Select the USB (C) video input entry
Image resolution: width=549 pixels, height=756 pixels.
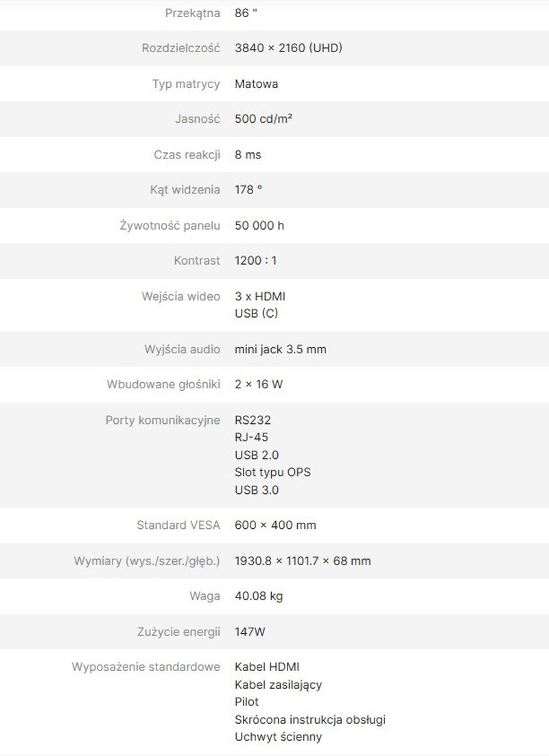tap(257, 314)
